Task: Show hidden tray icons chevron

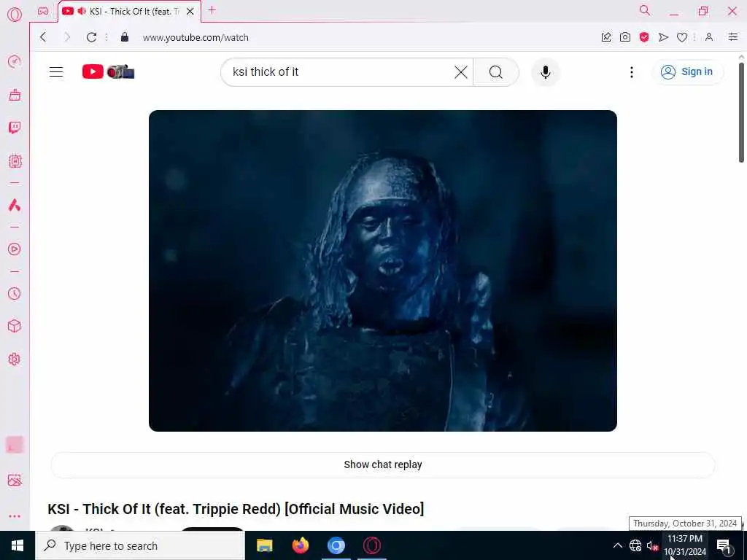Action: click(617, 545)
